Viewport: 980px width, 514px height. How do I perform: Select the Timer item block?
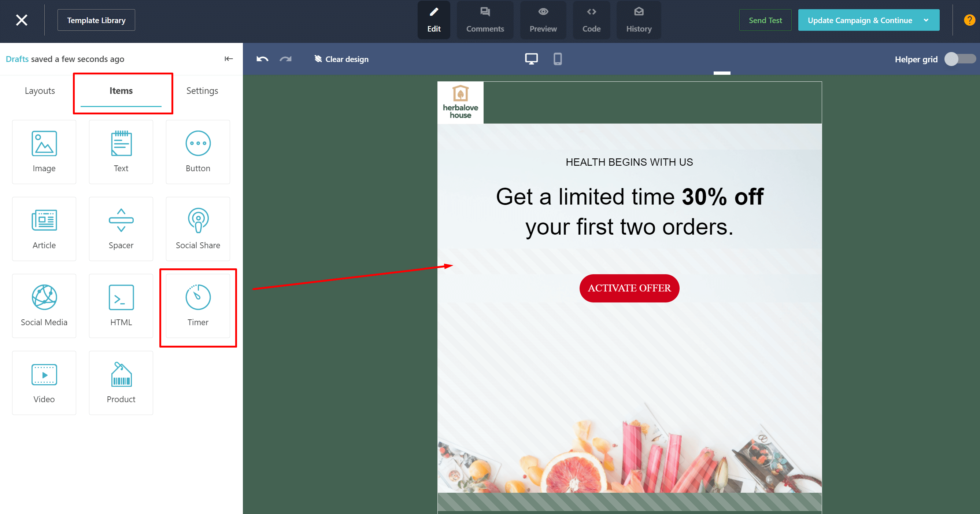click(198, 306)
